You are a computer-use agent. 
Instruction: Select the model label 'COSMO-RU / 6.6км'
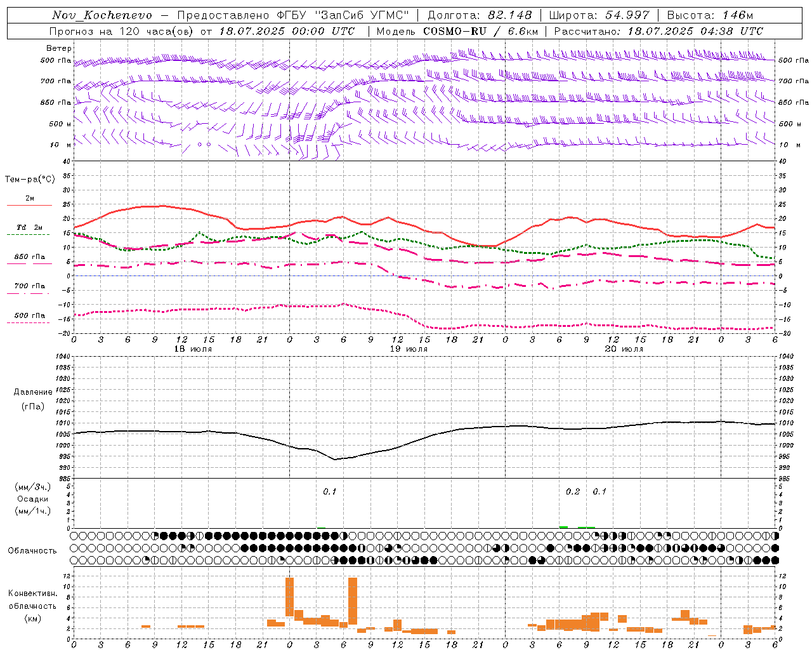coord(481,31)
